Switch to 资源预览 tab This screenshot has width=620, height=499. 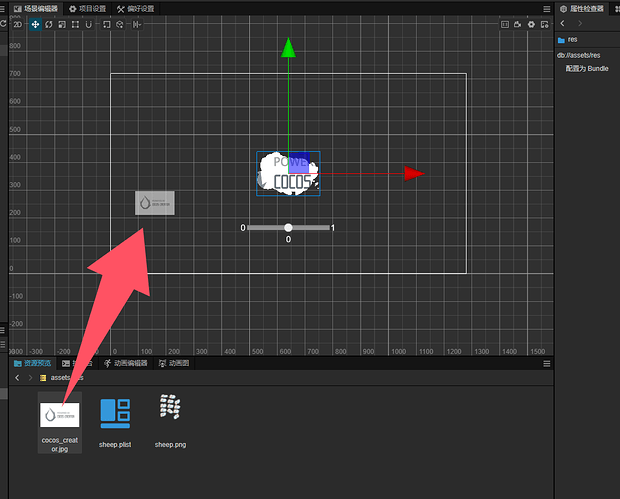point(32,363)
